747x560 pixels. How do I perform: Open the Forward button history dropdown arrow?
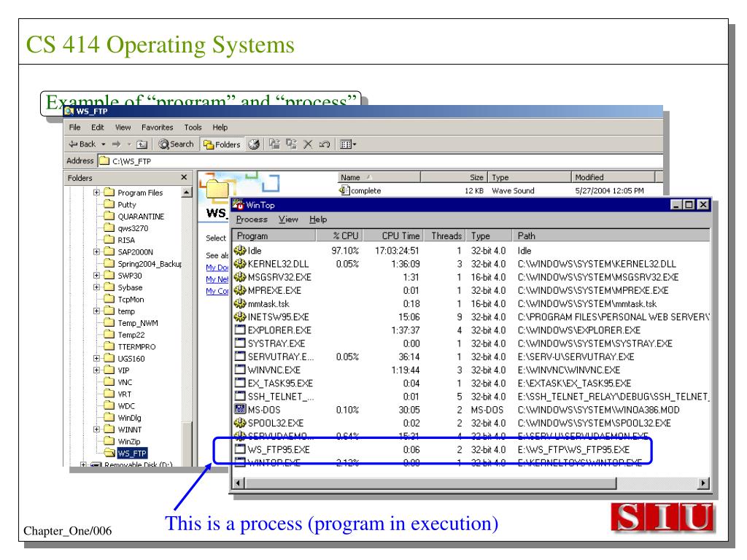(x=128, y=144)
